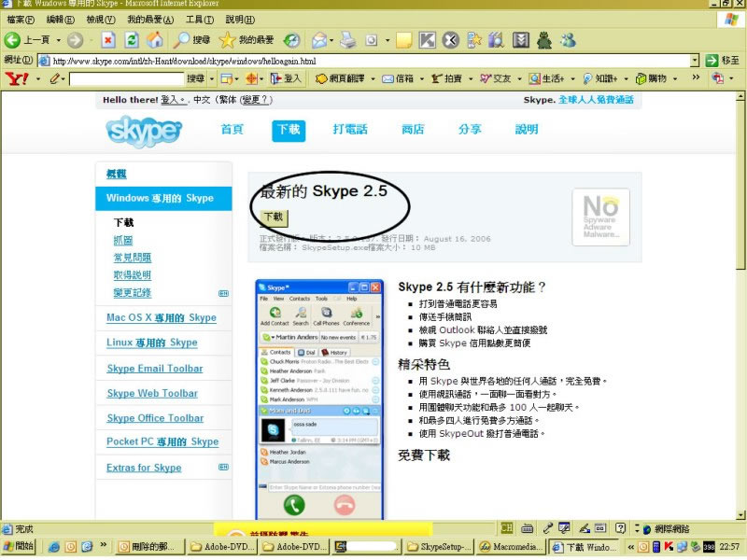Image resolution: width=747 pixels, height=560 pixels.
Task: Open the 說明(H) menu
Action: coord(240,20)
